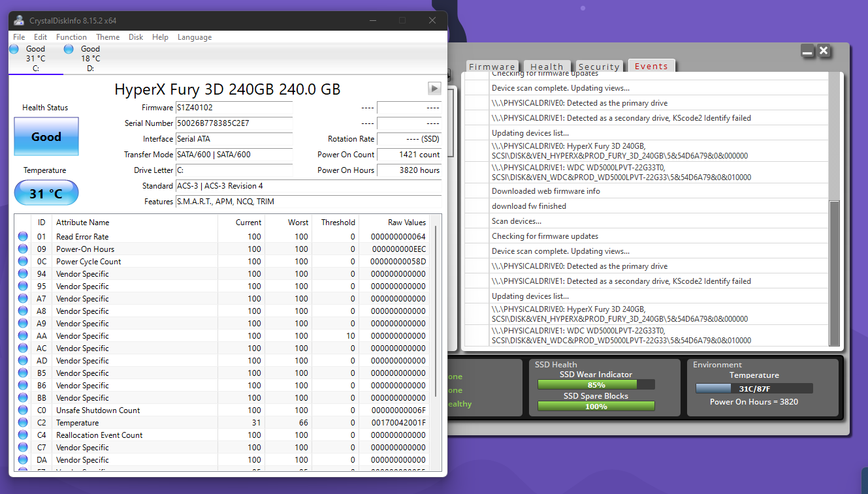The width and height of the screenshot is (868, 494).
Task: Click the Drive Letter field
Action: click(x=234, y=170)
